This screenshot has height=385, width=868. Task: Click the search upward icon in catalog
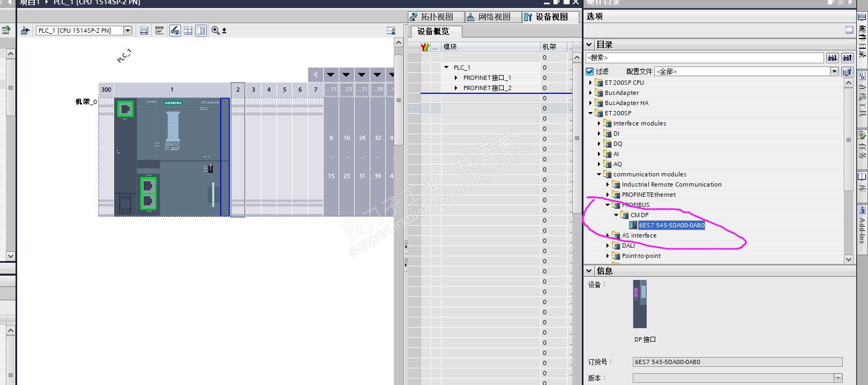tap(847, 57)
